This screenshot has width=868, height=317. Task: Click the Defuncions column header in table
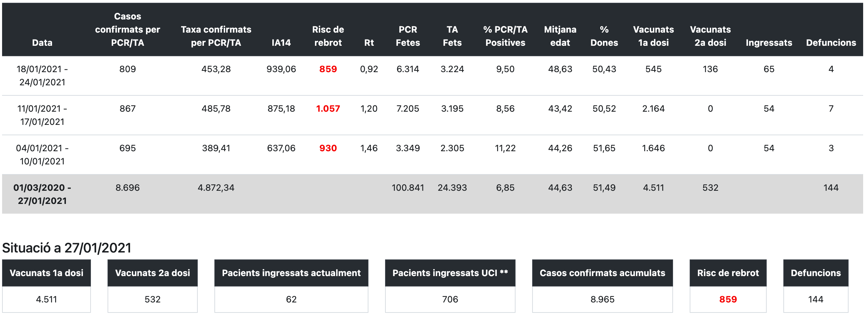pos(831,43)
